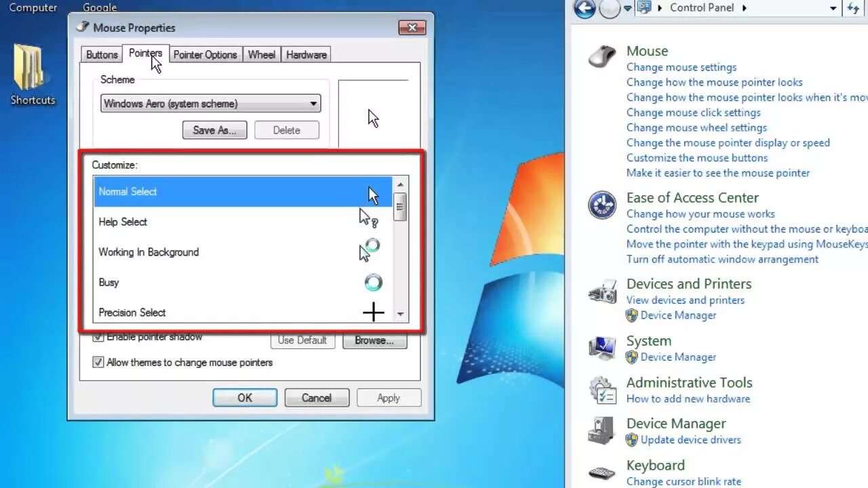Click the shield icon beside Update device drivers
868x488 pixels.
631,440
